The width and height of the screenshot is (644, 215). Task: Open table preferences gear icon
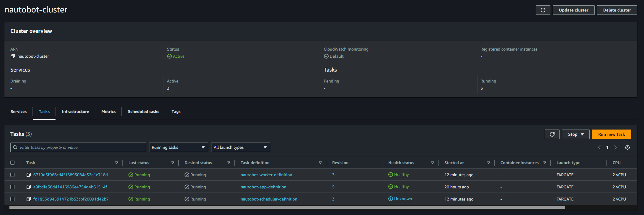[x=627, y=147]
